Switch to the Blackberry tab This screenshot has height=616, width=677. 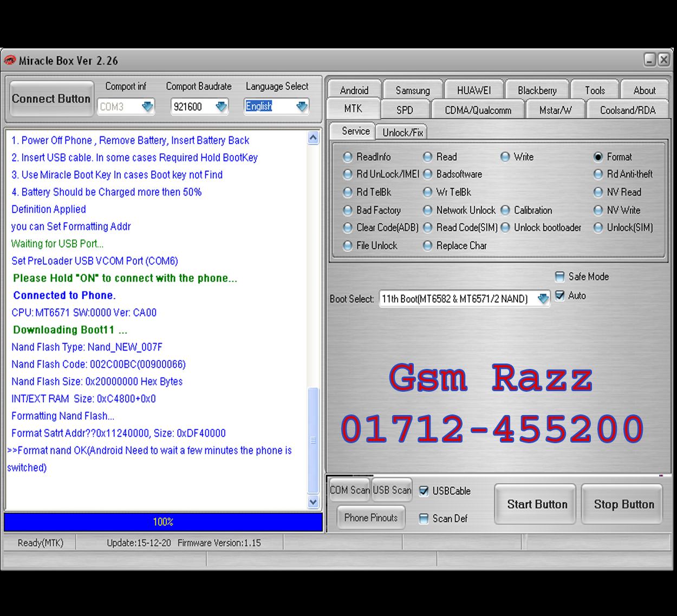tap(537, 90)
